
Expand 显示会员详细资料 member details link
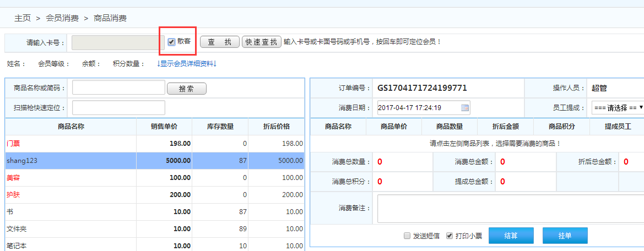click(x=187, y=63)
